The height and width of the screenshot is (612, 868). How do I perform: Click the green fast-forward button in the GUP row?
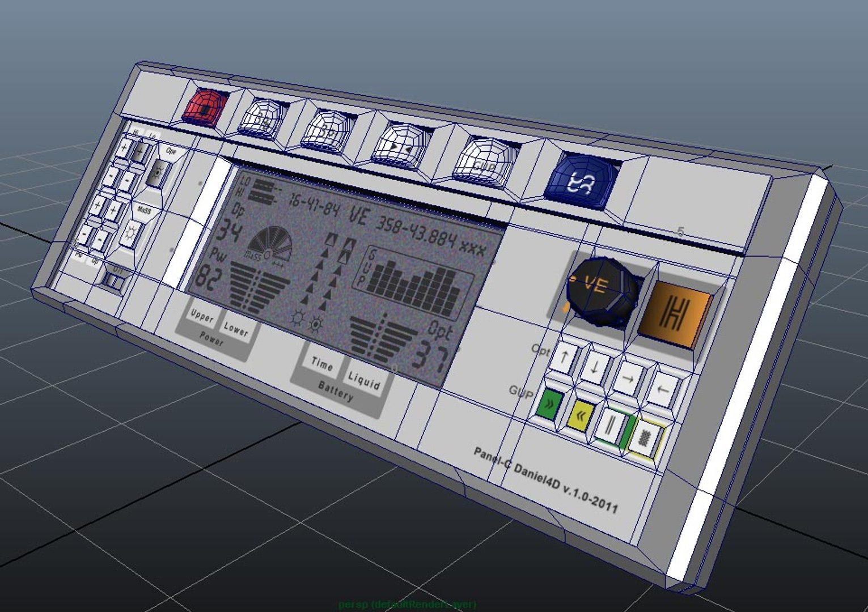[548, 405]
